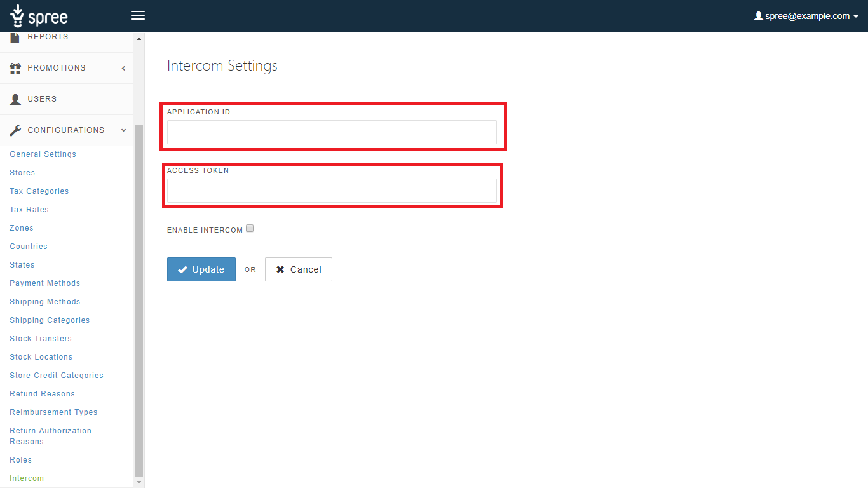Open Shipping Categories
Image resolution: width=868 pixels, height=488 pixels.
coord(50,320)
